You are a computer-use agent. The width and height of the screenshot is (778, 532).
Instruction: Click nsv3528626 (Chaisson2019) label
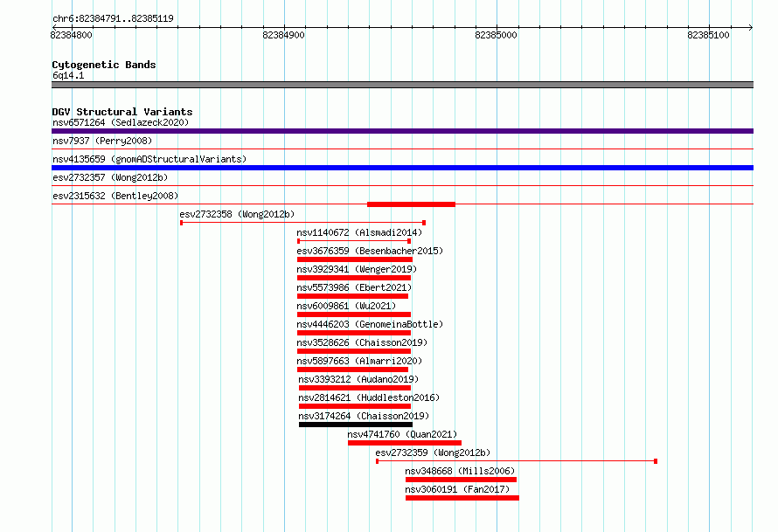362,342
